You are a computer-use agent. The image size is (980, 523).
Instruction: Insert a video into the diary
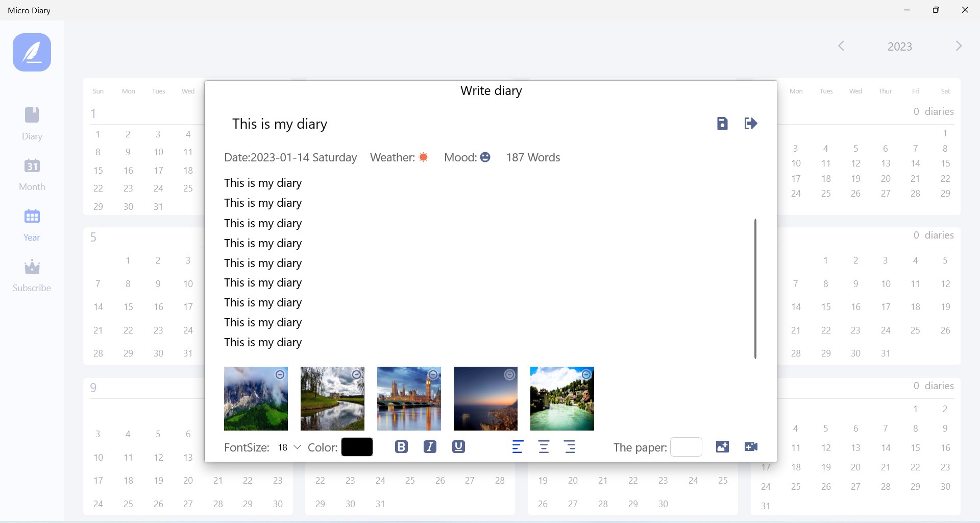pos(750,446)
